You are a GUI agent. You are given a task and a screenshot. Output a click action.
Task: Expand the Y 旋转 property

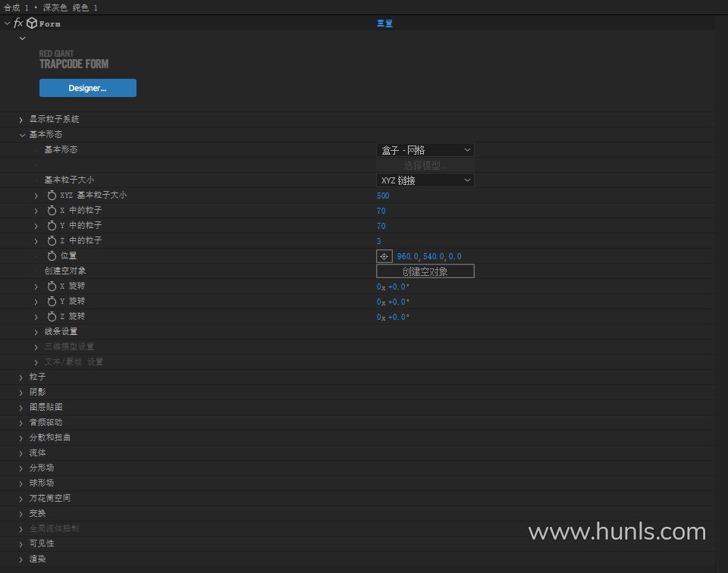pyautogui.click(x=36, y=302)
